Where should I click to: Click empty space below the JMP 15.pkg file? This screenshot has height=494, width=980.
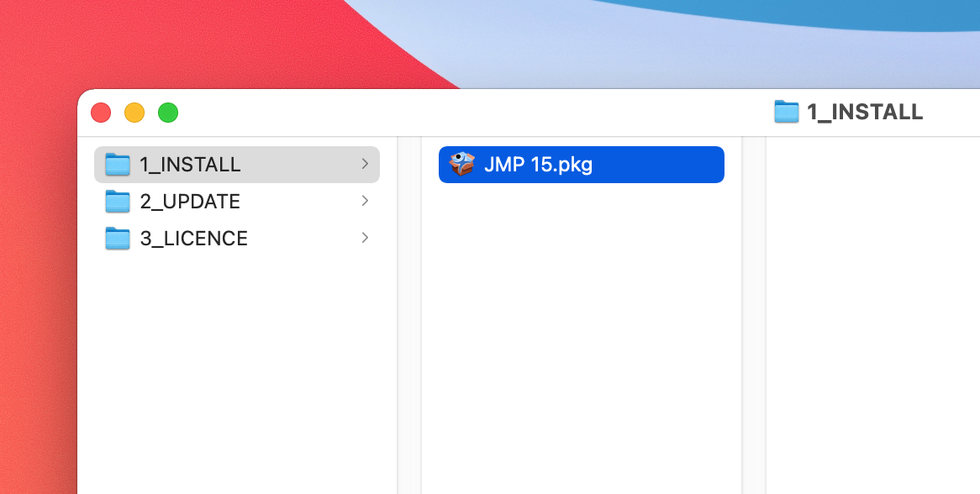click(580, 336)
